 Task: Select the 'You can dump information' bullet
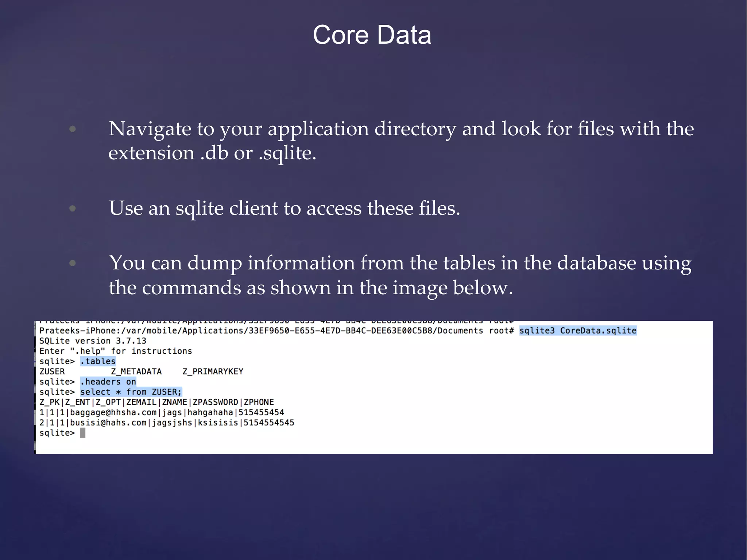[400, 275]
